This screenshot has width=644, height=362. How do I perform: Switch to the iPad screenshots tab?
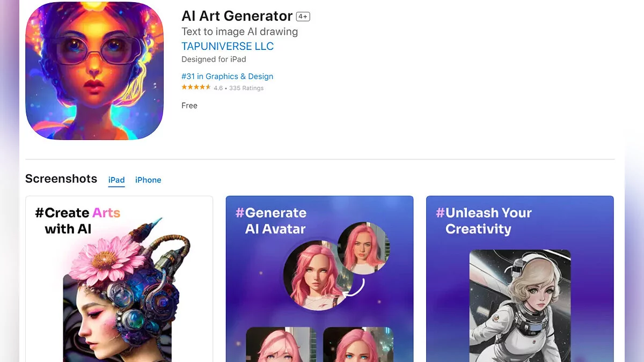coord(116,180)
